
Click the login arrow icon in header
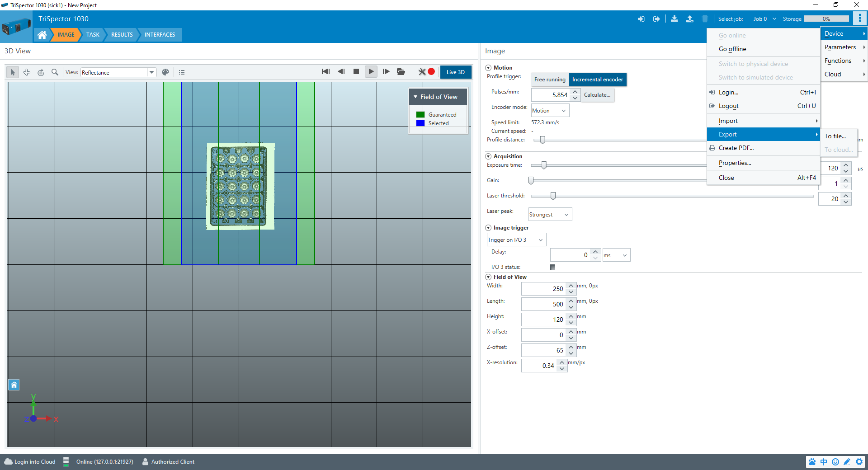[x=641, y=19]
